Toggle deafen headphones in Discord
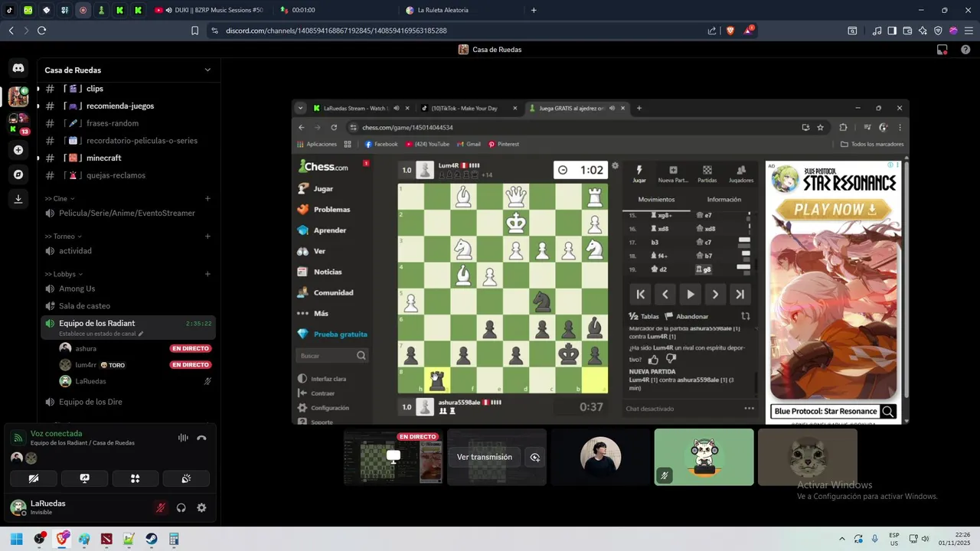Viewport: 980px width, 551px height. 181,507
